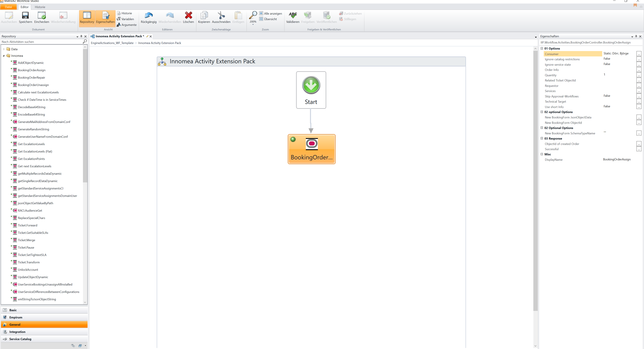Collapse the 03 Response property group
Image resolution: width=644 pixels, height=349 pixels.
click(x=542, y=138)
